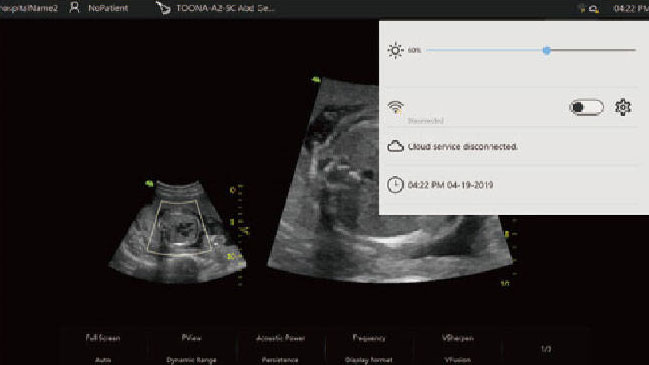This screenshot has height=365, width=649.
Task: Click the patient icon beside NoPatient
Action: (x=75, y=7)
